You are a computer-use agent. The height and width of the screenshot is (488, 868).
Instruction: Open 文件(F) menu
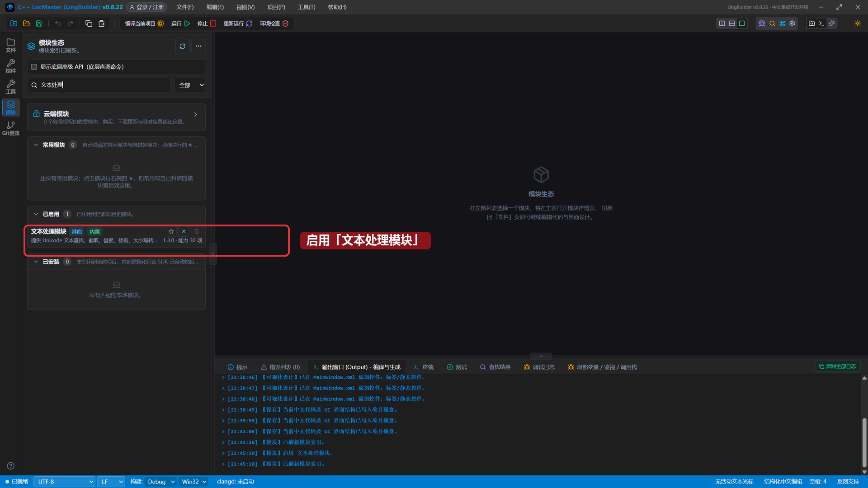click(x=185, y=7)
